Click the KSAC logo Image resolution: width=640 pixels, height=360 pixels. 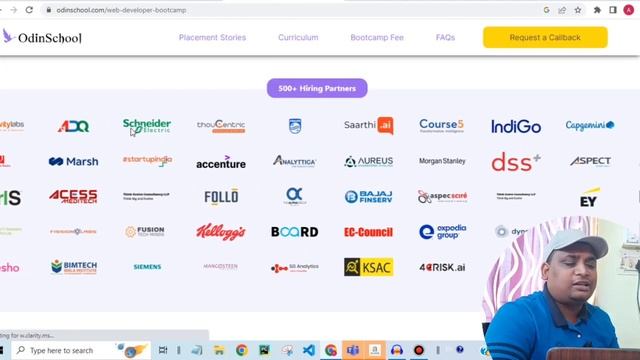369,267
